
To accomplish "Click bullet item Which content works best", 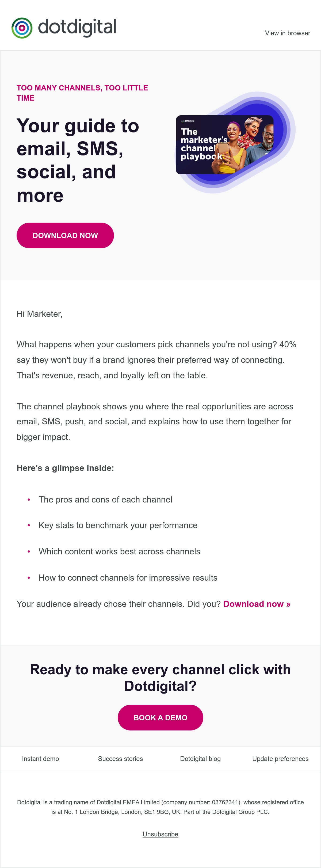I will pos(119,551).
